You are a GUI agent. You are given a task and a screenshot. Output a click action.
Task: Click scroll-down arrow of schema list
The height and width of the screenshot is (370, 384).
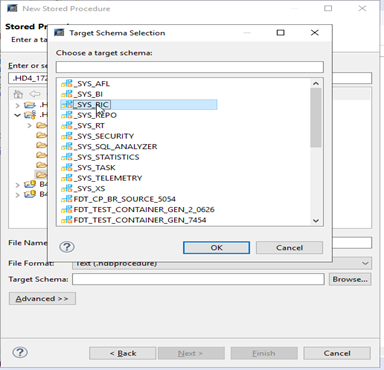pyautogui.click(x=316, y=220)
